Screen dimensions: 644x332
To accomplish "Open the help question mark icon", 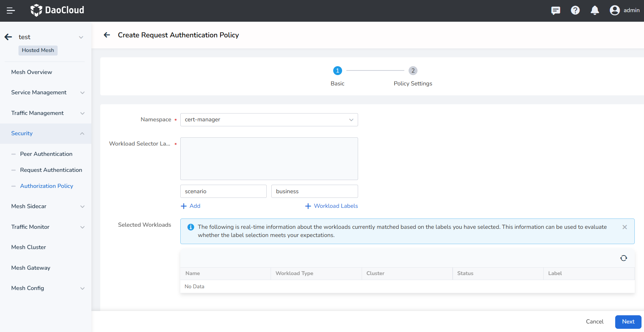I will pyautogui.click(x=575, y=11).
